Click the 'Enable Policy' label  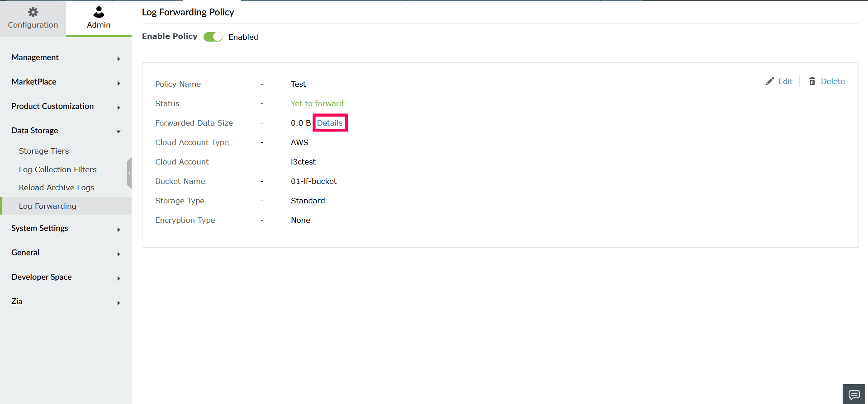(x=170, y=36)
